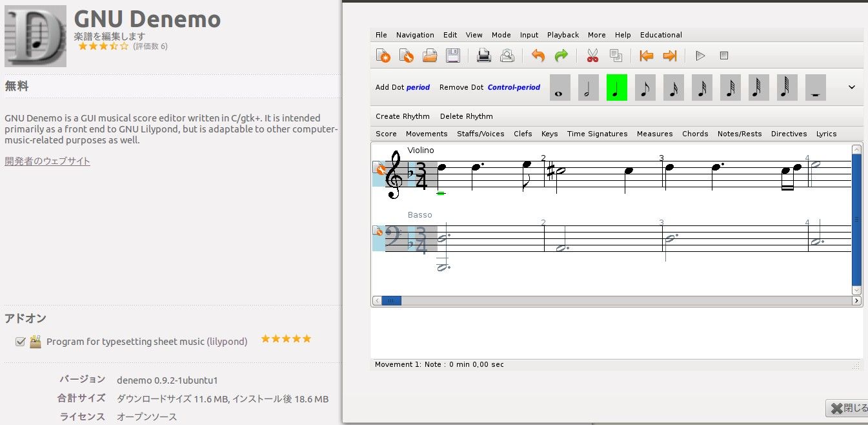Open the Mode menu

pyautogui.click(x=501, y=35)
